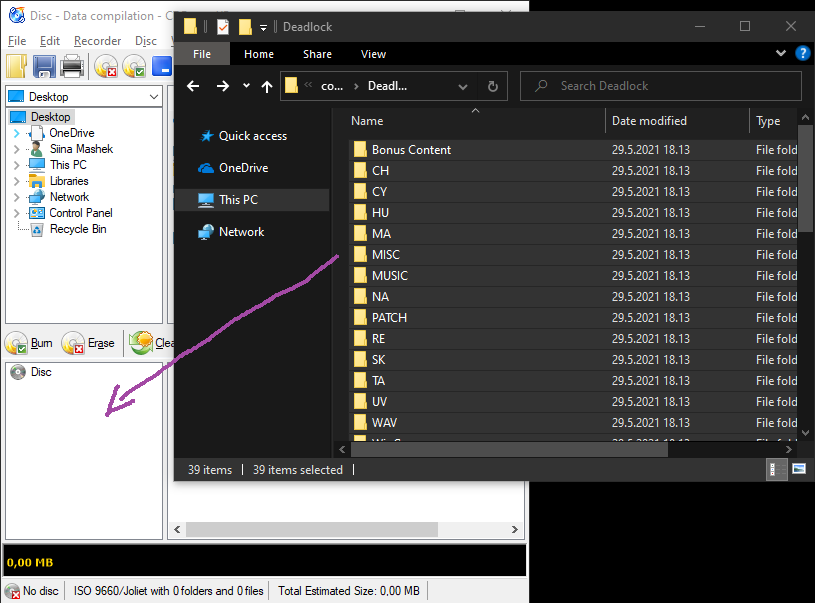Expand the Explorer ribbon with chevron
The width and height of the screenshot is (815, 603).
(x=780, y=53)
